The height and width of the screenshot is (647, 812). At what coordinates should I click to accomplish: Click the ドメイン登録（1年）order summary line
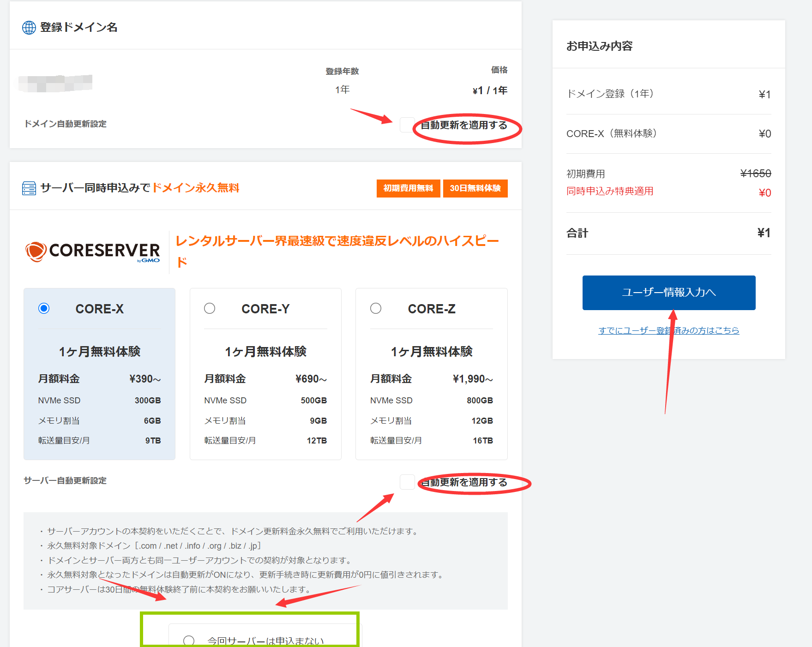pos(610,94)
